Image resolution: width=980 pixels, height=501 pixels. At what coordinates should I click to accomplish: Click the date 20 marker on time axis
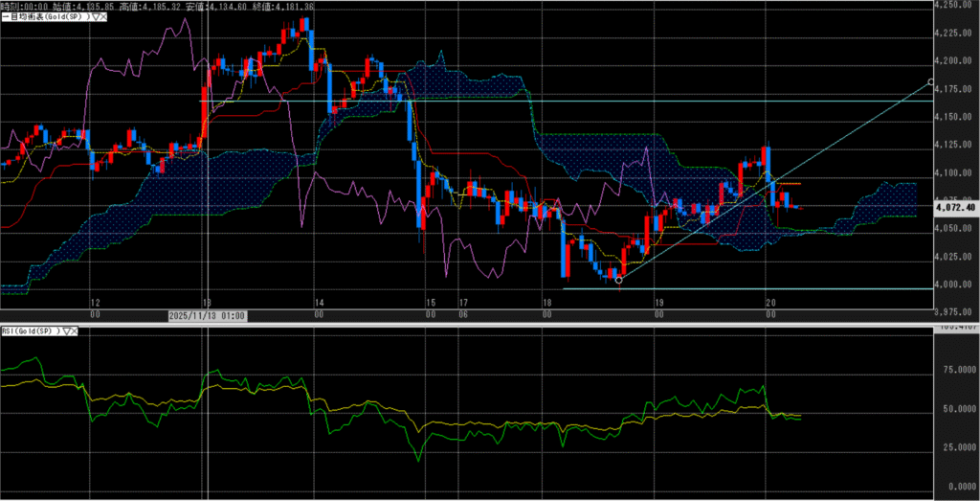(x=770, y=302)
